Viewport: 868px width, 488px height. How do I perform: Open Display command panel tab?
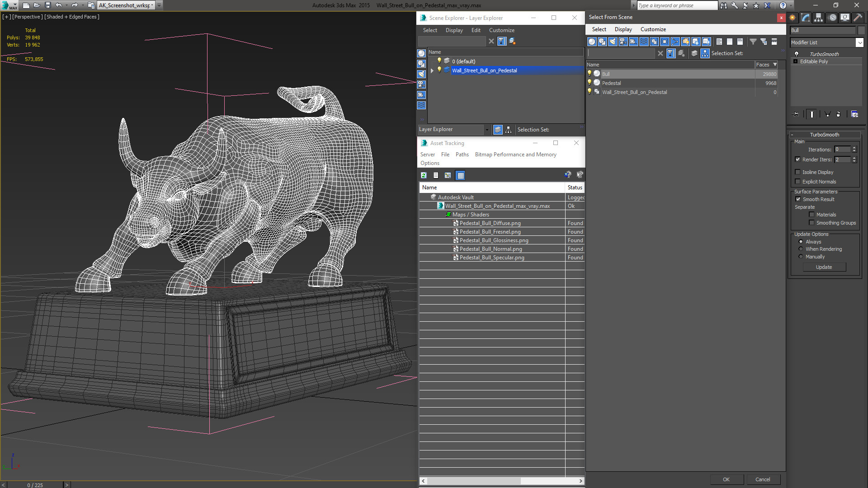pos(845,18)
